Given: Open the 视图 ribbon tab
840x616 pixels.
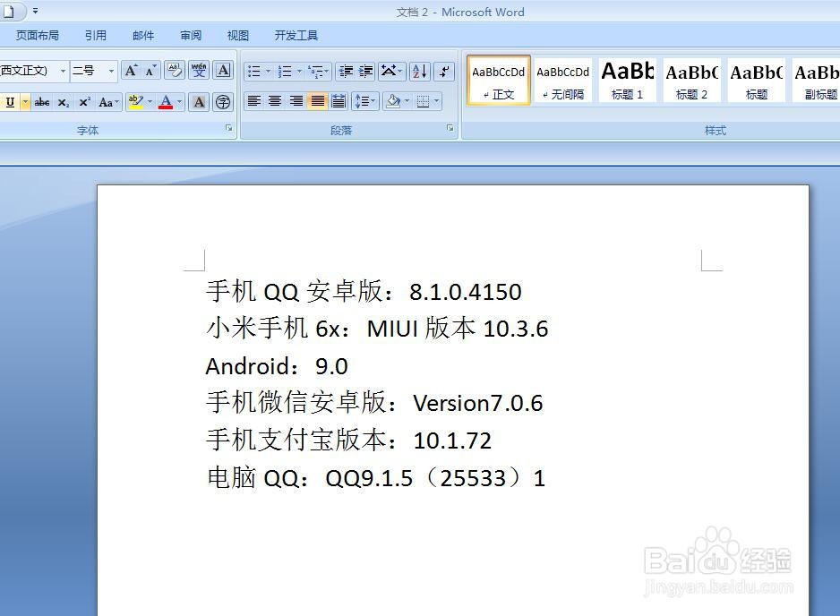Looking at the screenshot, I should coord(238,35).
